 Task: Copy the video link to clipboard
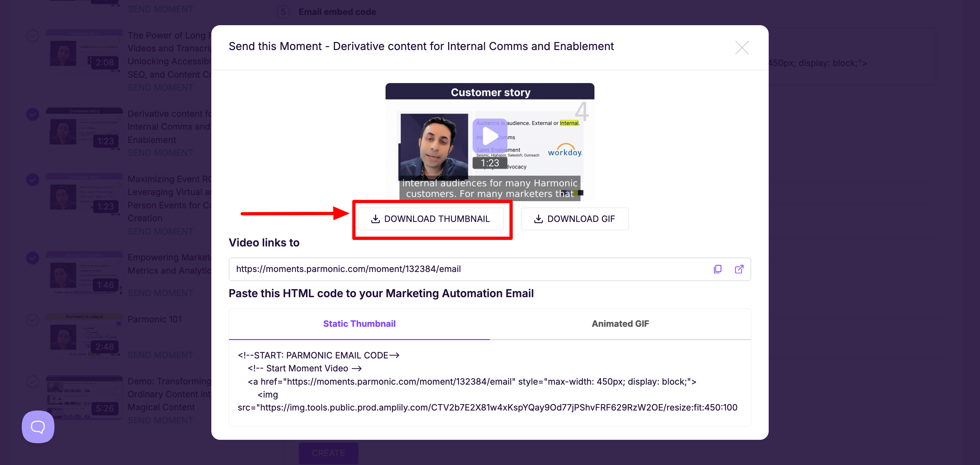coord(717,269)
